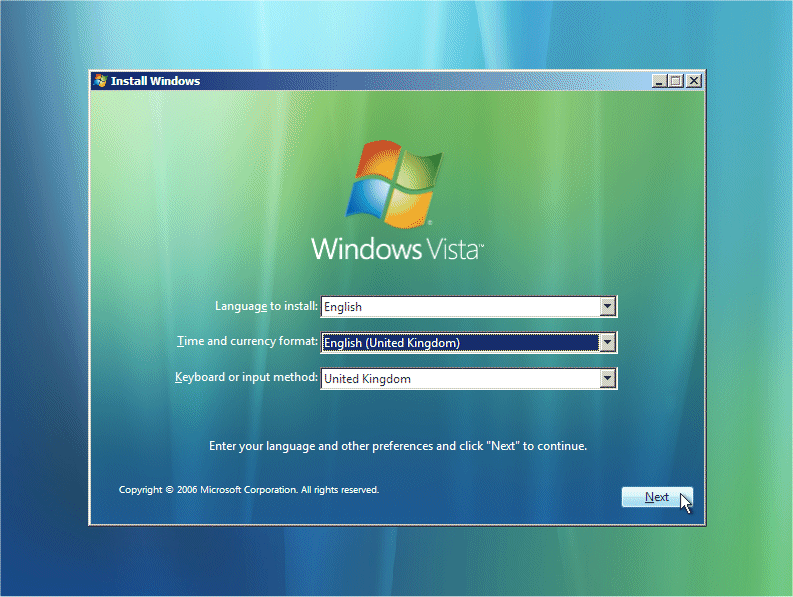The image size is (793, 597).
Task: Close the Install Windows window
Action: [694, 81]
